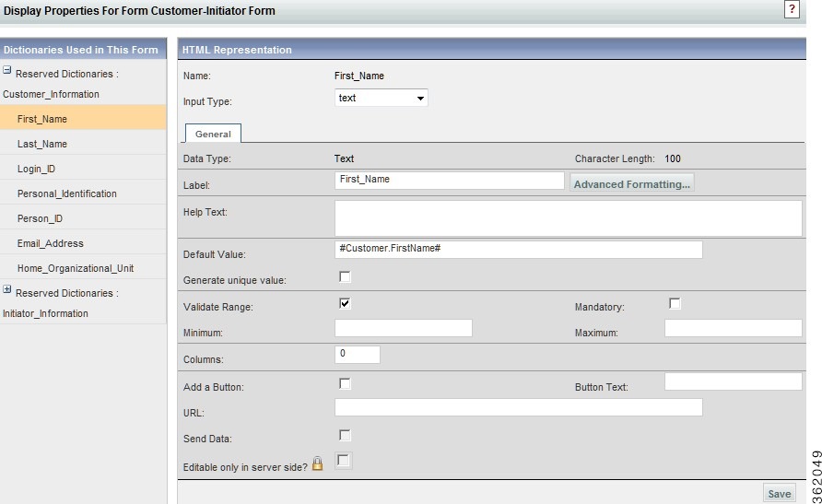This screenshot has width=822, height=504.
Task: Click the URL input field
Action: tap(519, 407)
